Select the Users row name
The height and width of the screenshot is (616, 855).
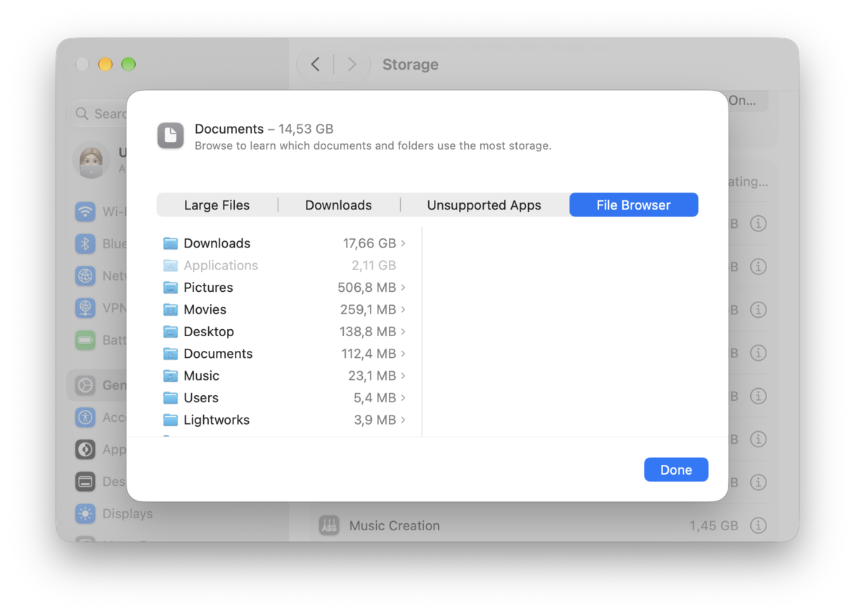201,398
